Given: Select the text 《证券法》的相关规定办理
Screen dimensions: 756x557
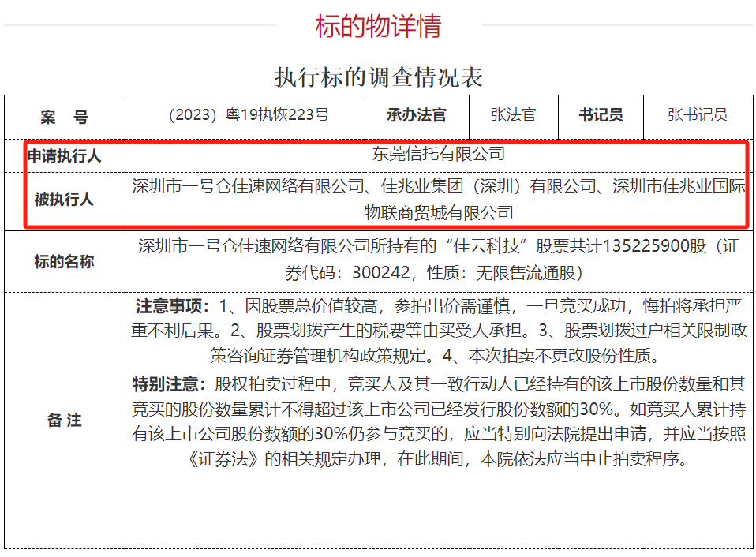Looking at the screenshot, I should point(283,458).
